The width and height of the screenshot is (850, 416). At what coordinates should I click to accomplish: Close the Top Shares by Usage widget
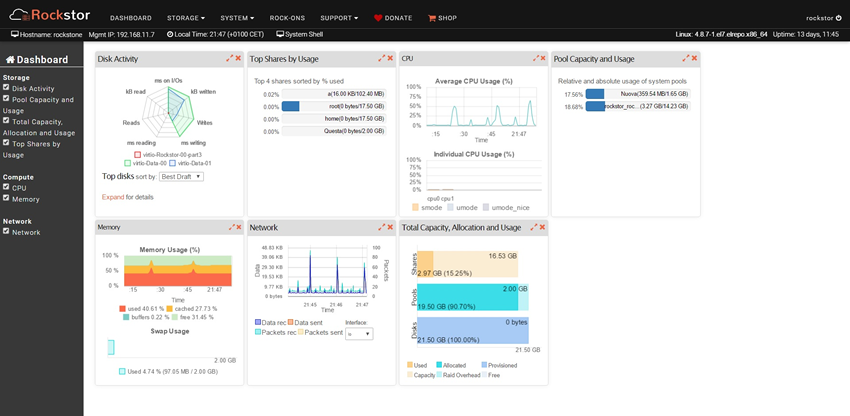pos(389,59)
